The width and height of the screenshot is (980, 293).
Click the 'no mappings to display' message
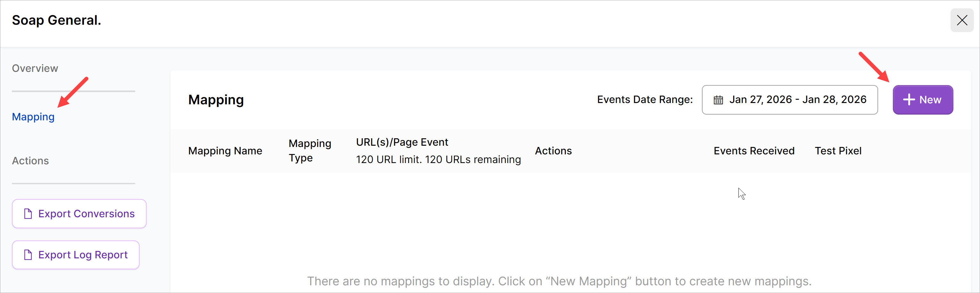[x=559, y=281]
